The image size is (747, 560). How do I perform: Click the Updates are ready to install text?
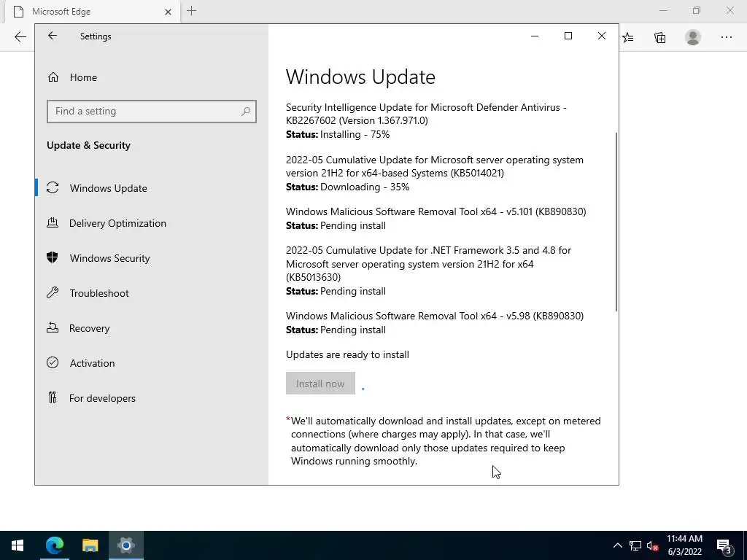(347, 355)
